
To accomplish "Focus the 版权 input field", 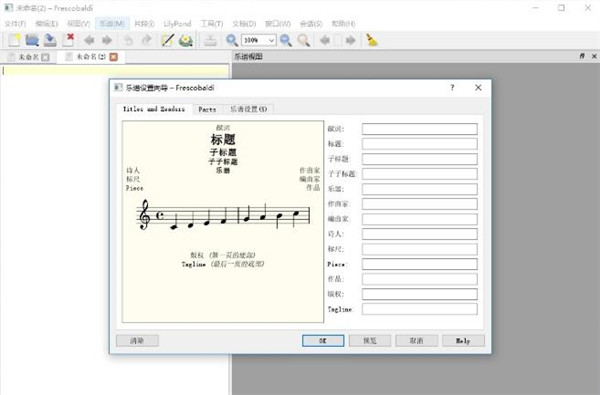I will pos(420,294).
